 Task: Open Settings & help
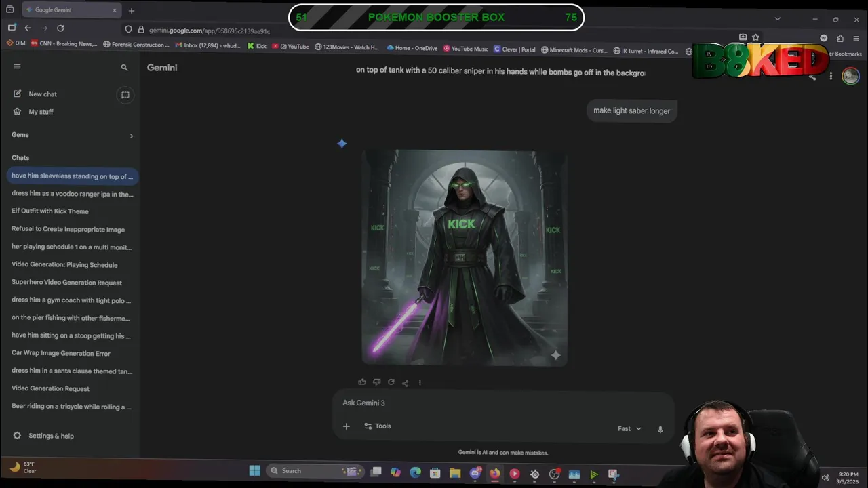44,436
